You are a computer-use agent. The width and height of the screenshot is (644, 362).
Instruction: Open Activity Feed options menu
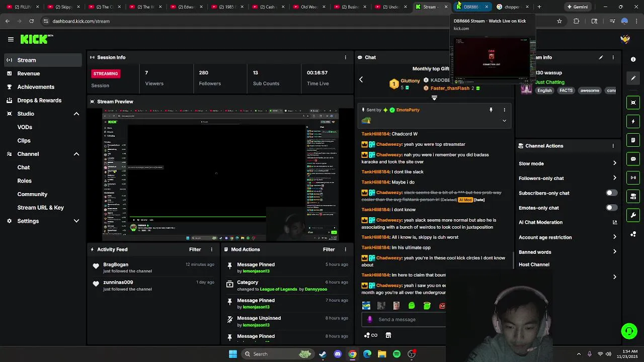(211, 249)
